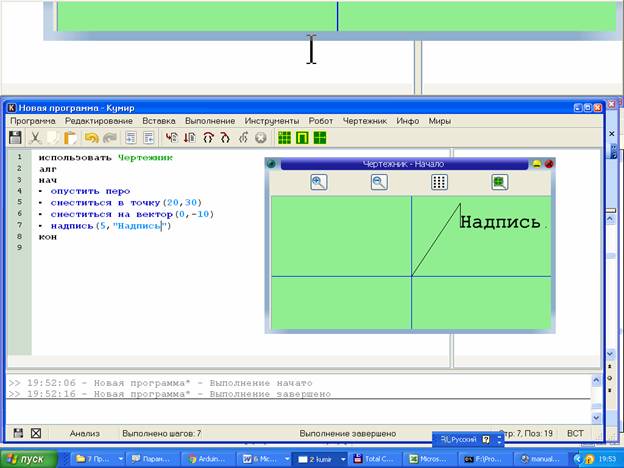Open the Инфо menu
The width and height of the screenshot is (624, 468).
(408, 121)
